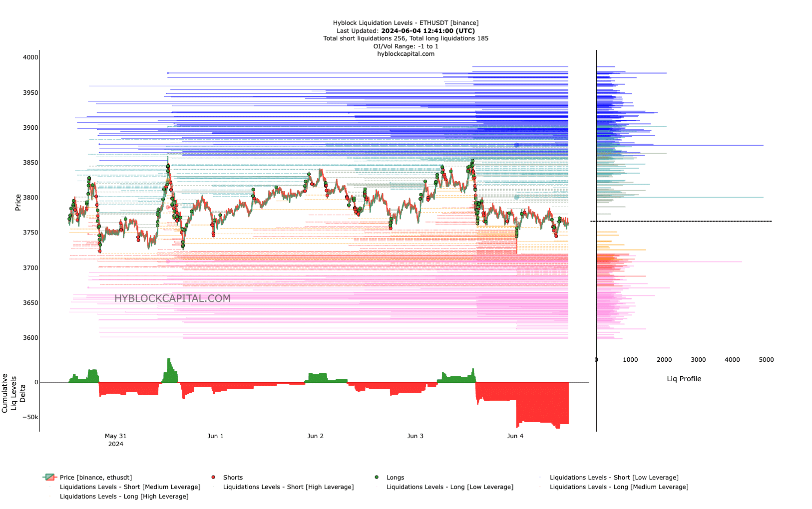Screen dimensions: 812x509
Task: Click the Liq Profile axis title
Action: (684, 379)
